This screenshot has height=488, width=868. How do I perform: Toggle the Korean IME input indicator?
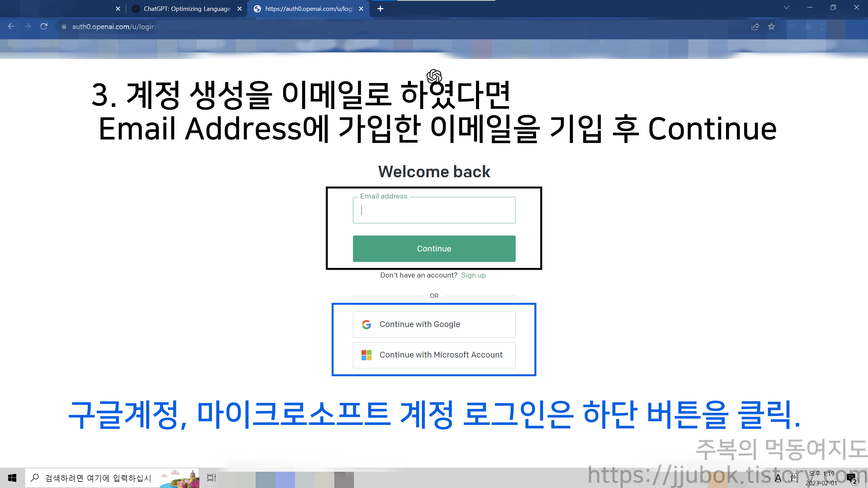tap(793, 478)
